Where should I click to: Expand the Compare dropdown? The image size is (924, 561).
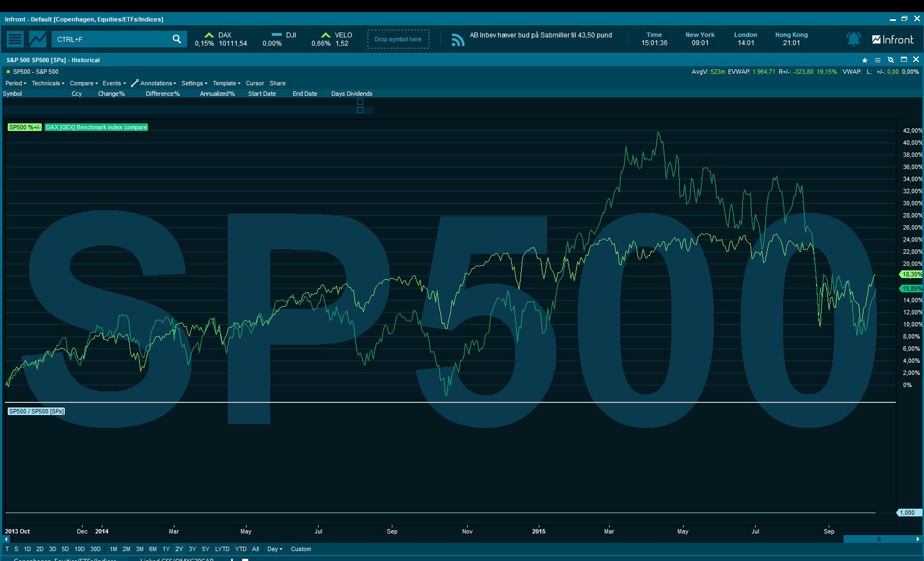84,83
